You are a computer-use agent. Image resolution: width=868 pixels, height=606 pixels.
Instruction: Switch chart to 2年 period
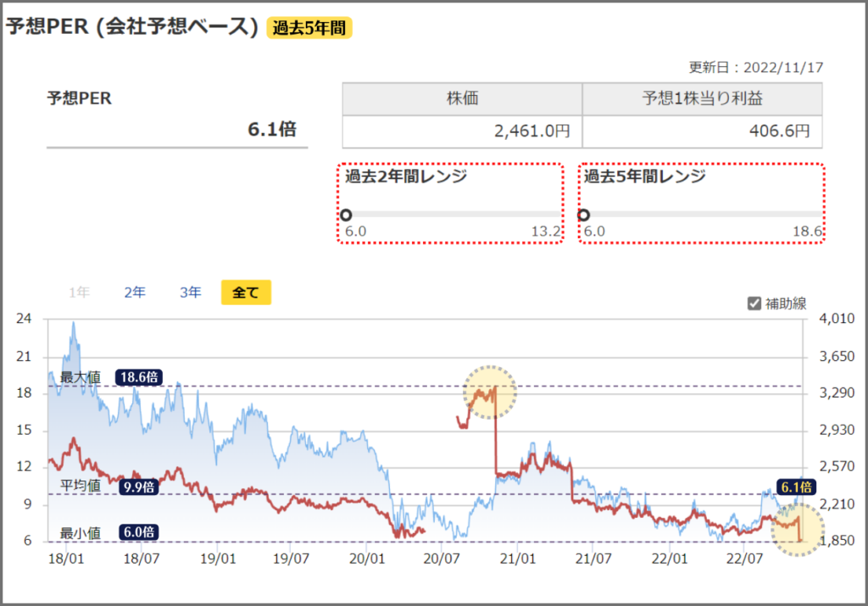click(x=135, y=292)
